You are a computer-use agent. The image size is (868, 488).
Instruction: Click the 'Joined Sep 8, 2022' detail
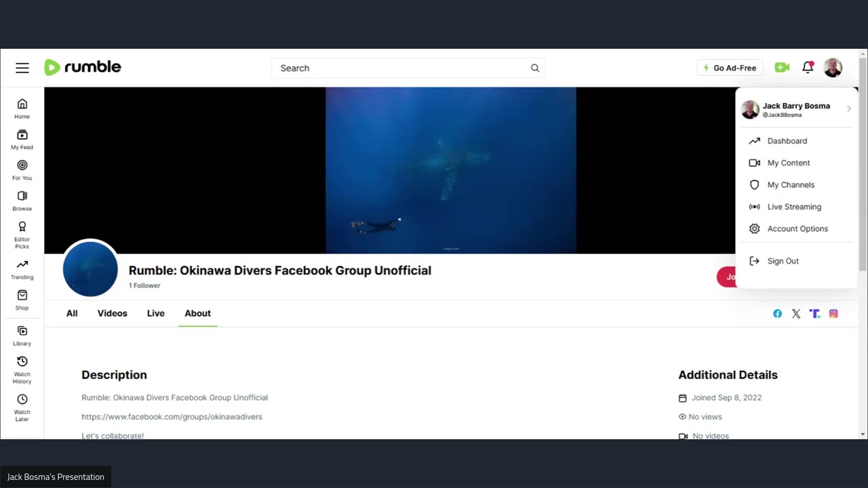720,398
